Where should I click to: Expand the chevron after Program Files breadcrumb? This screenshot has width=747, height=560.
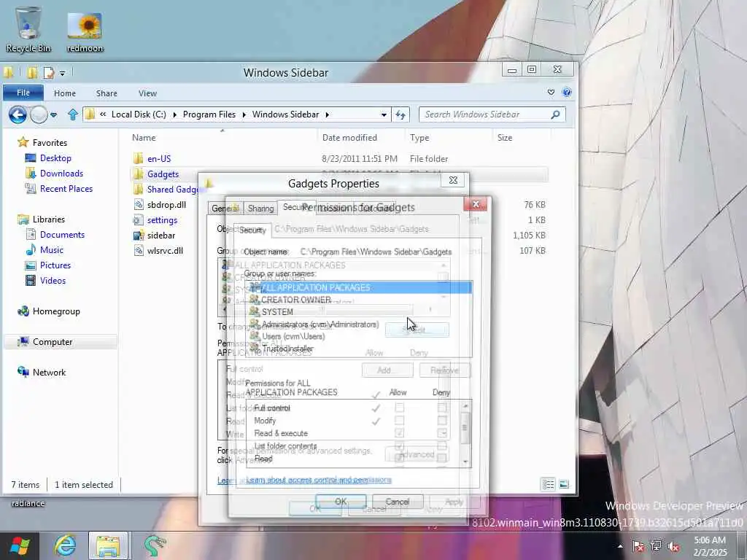244,114
